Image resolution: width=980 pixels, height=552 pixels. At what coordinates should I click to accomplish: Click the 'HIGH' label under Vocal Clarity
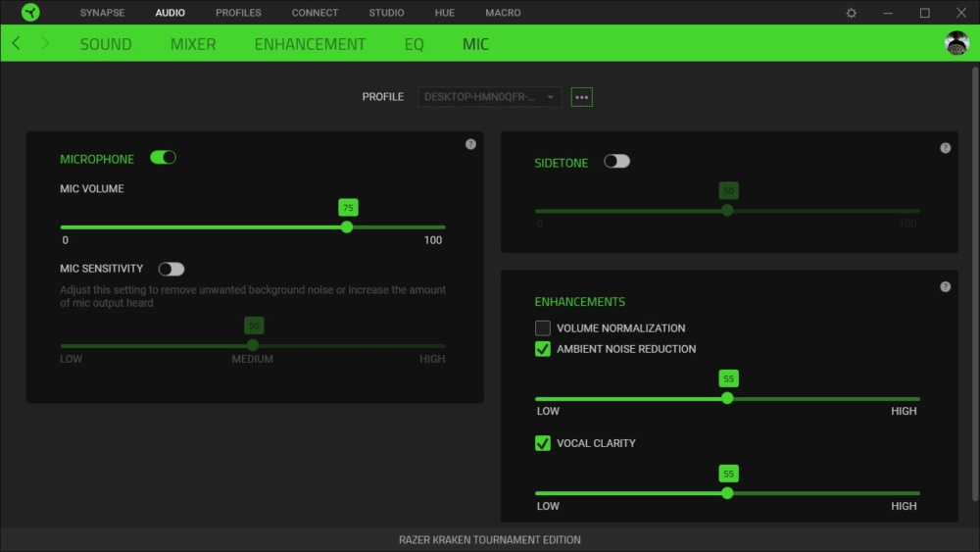pos(904,506)
